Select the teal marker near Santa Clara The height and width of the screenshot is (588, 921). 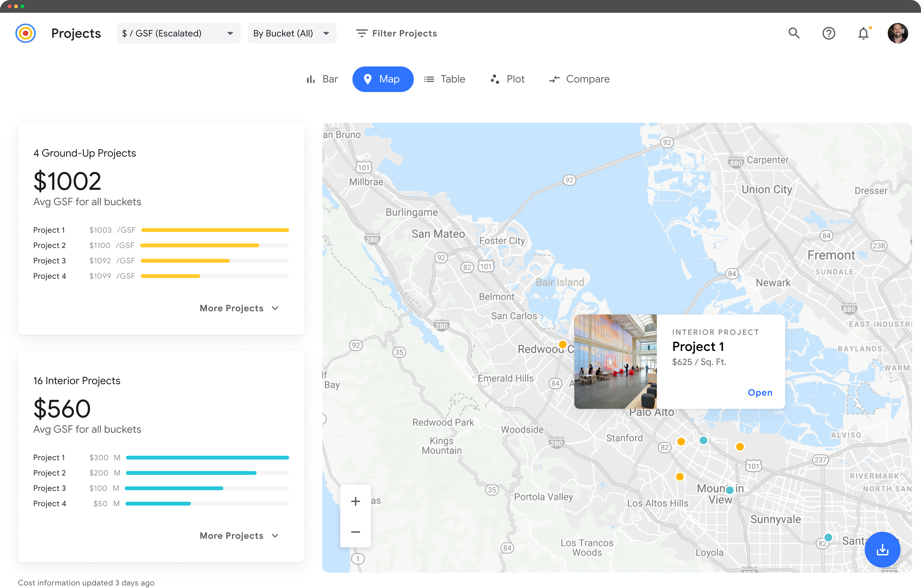pos(828,538)
